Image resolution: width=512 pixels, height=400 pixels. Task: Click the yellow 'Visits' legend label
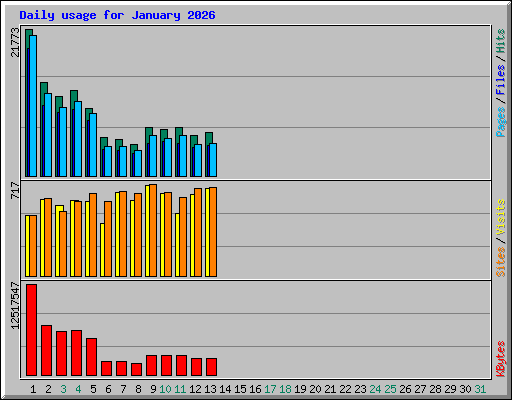pos(501,217)
